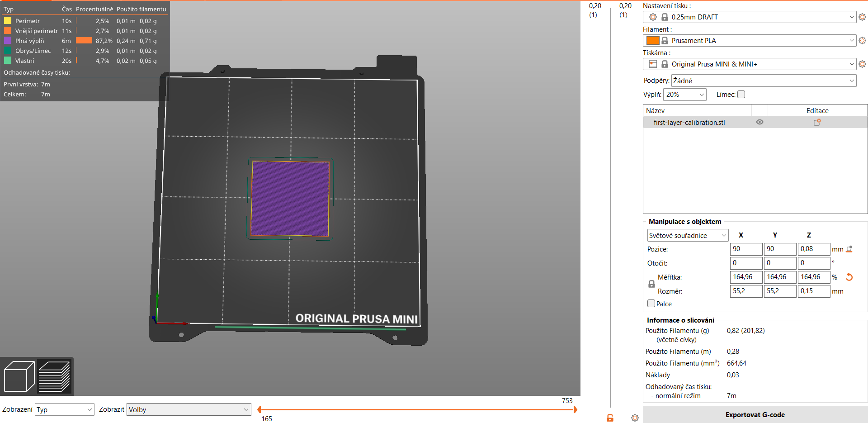Toggle the uniform scaling padlock icon
The height and width of the screenshot is (423, 868).
pos(651,284)
